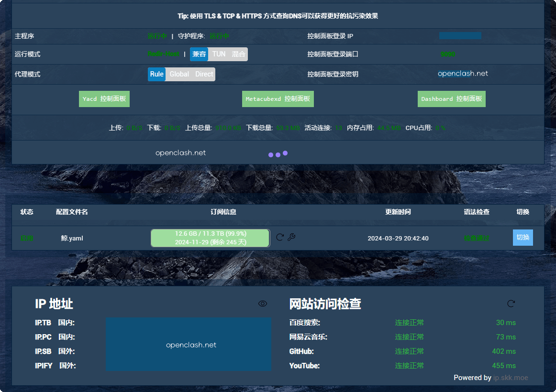Click the IPIFY label
The height and width of the screenshot is (392, 556).
pos(44,366)
